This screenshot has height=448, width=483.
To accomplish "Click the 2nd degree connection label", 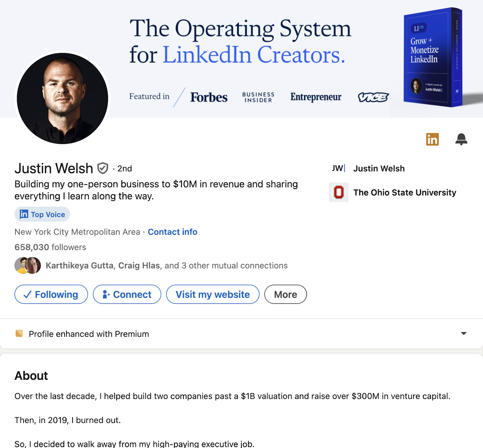I will pyautogui.click(x=124, y=168).
